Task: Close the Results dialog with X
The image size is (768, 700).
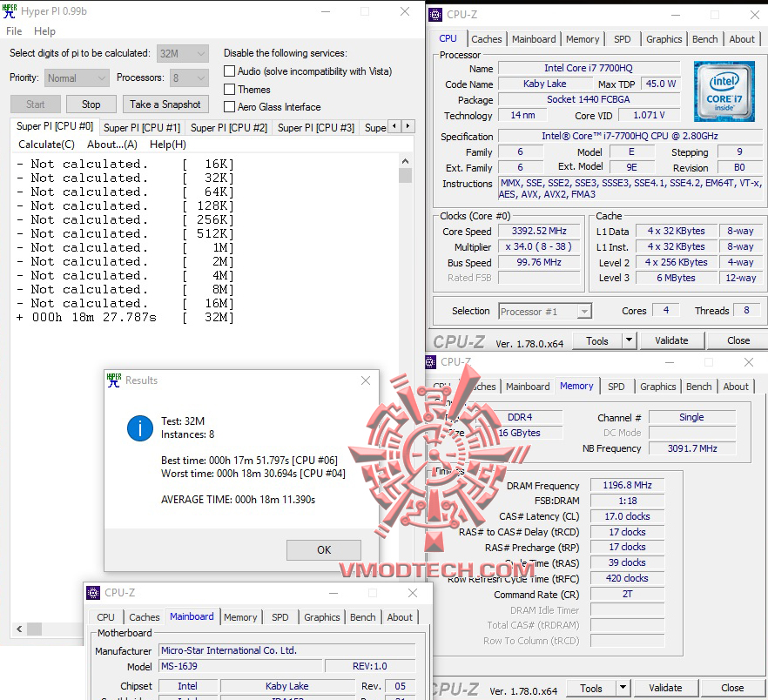Action: pos(366,380)
